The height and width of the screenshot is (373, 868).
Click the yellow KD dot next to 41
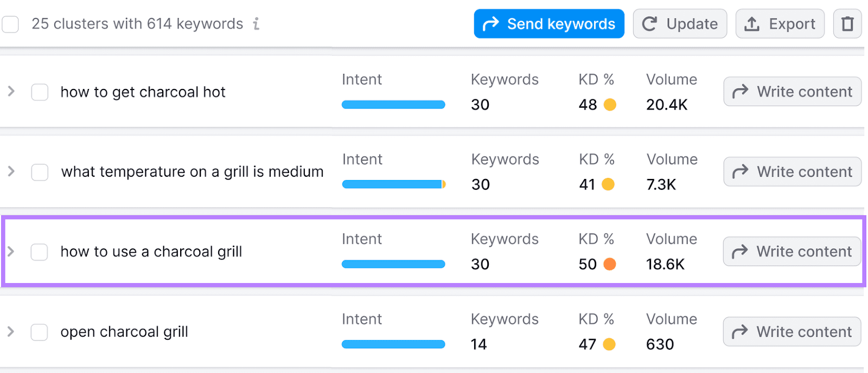coord(608,184)
